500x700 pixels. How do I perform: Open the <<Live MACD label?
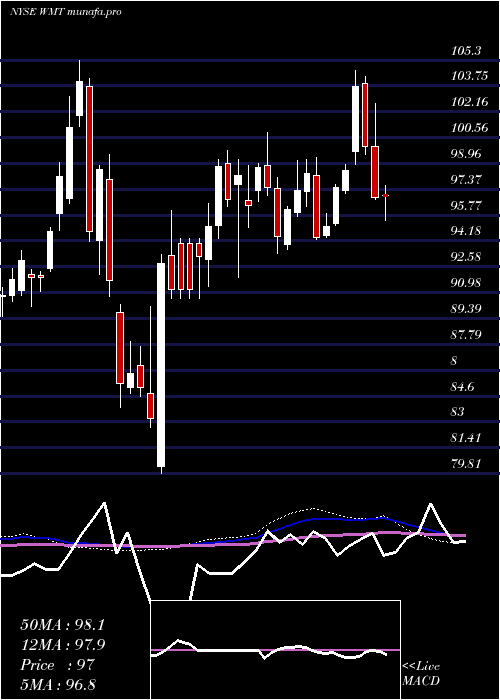421,673
